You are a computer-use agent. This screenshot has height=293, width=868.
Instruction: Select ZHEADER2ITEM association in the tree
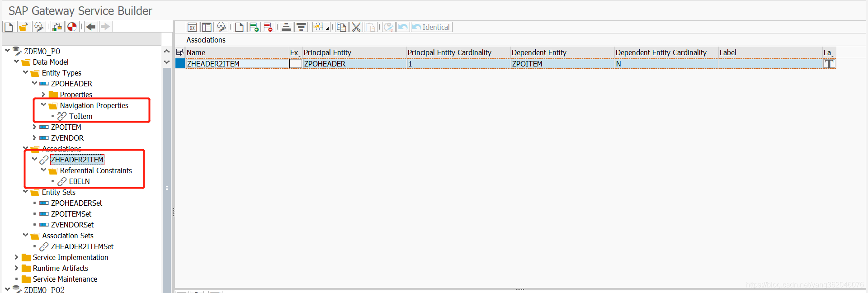coord(77,160)
